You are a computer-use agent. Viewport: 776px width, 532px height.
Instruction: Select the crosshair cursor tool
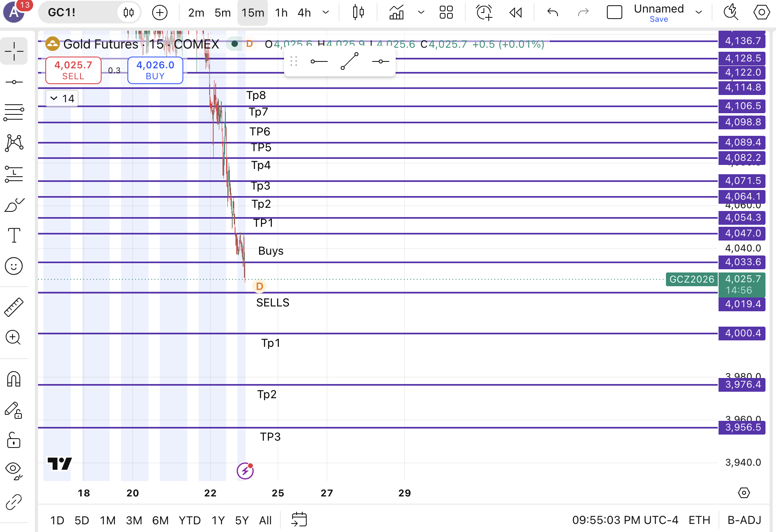point(14,51)
